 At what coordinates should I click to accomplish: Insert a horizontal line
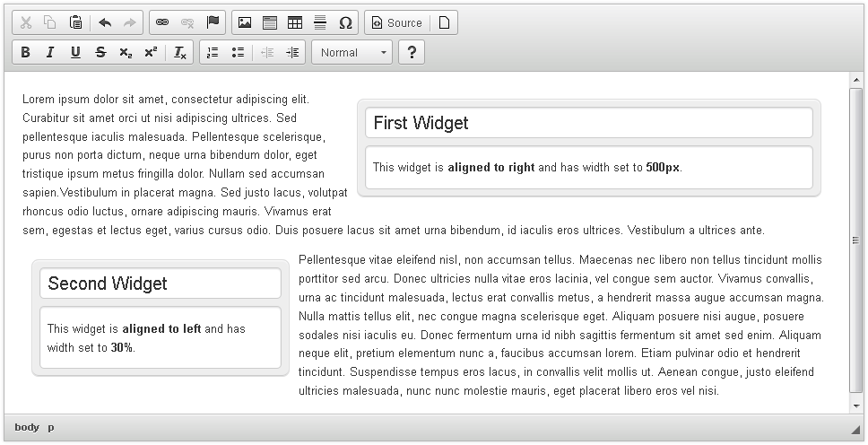pyautogui.click(x=320, y=22)
